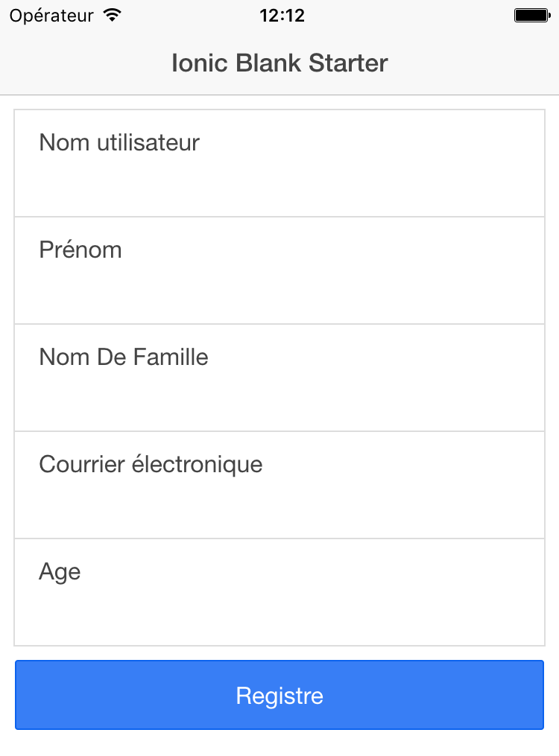Tap the battery indicator icon
Screen dimensions: 559x756
[x=532, y=16]
